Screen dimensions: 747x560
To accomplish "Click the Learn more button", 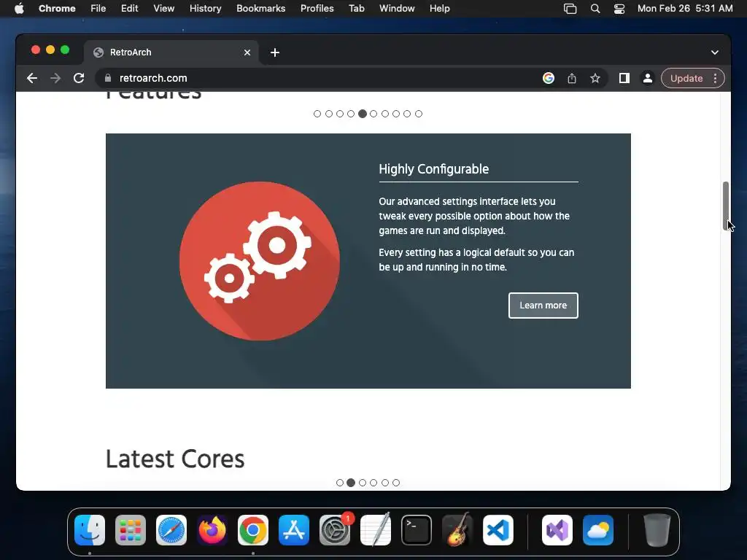I will tap(543, 306).
